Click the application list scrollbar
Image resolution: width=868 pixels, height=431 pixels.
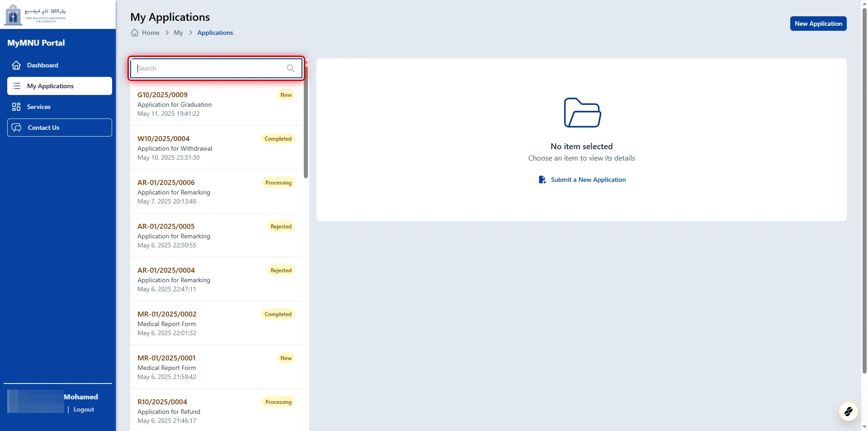coord(306,122)
